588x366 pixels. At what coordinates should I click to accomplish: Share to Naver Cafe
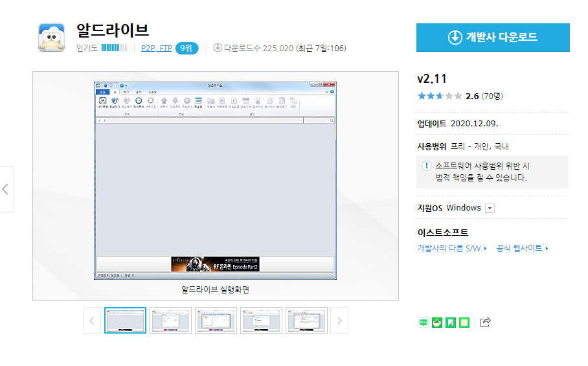click(x=437, y=323)
